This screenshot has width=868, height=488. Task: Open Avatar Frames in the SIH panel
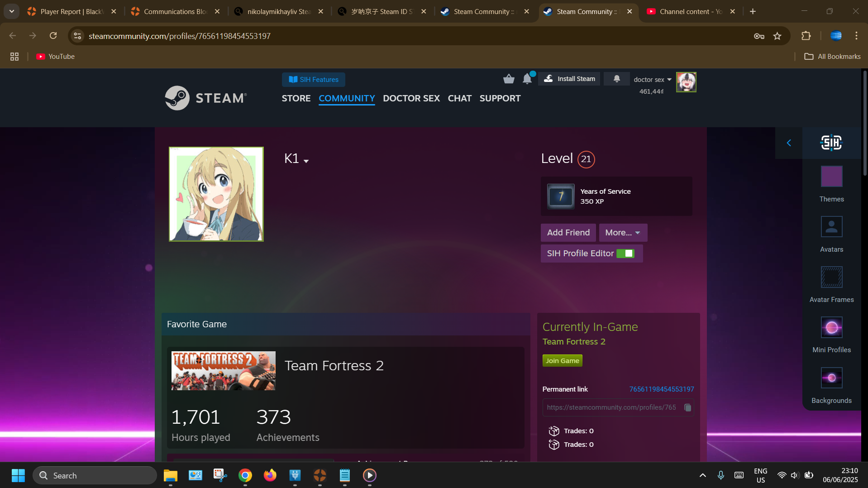coord(831,285)
